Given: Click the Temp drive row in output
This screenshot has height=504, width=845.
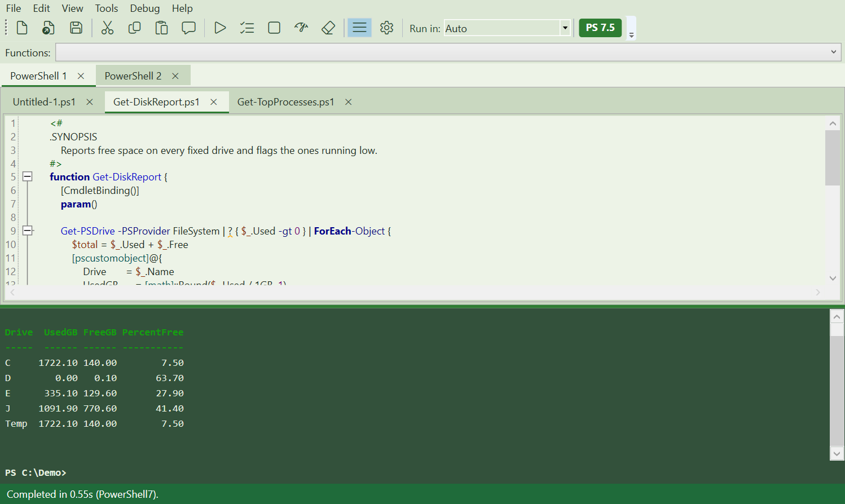Looking at the screenshot, I should coord(95,424).
